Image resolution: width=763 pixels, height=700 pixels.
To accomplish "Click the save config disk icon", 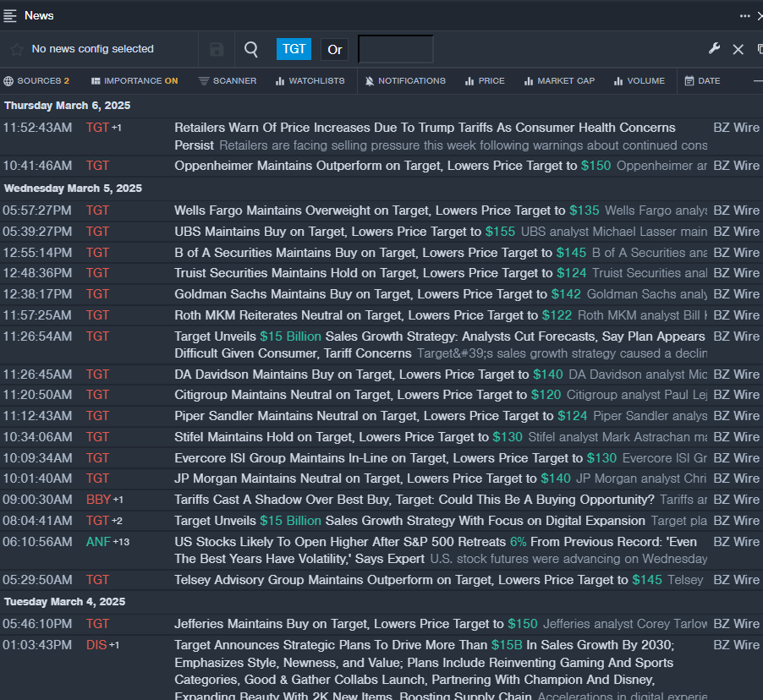I will [x=217, y=49].
